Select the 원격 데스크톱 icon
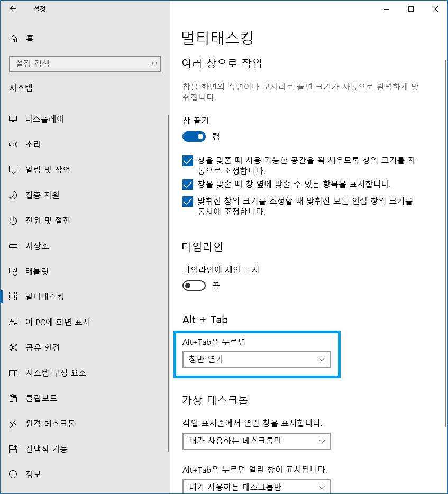The height and width of the screenshot is (494, 448). pos(13,424)
